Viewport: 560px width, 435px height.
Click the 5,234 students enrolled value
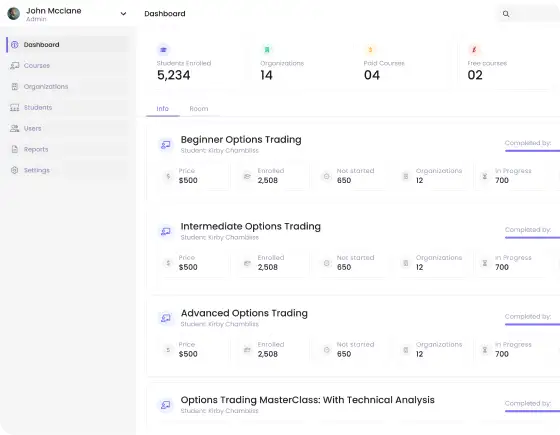(x=174, y=75)
